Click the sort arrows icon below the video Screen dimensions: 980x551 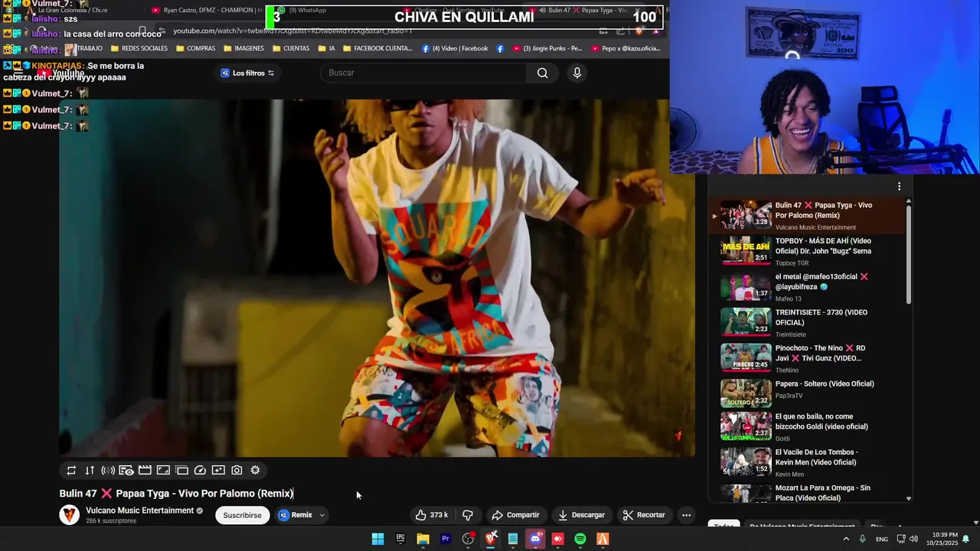pyautogui.click(x=90, y=471)
